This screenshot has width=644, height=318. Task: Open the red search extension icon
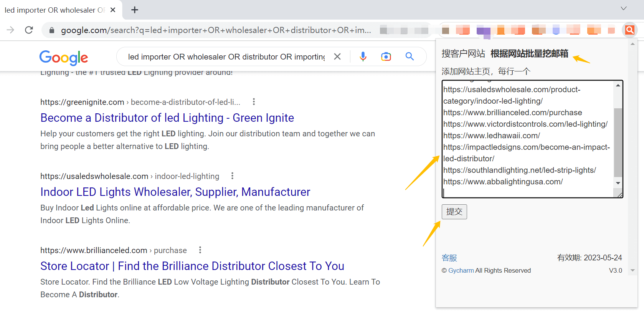pyautogui.click(x=630, y=30)
